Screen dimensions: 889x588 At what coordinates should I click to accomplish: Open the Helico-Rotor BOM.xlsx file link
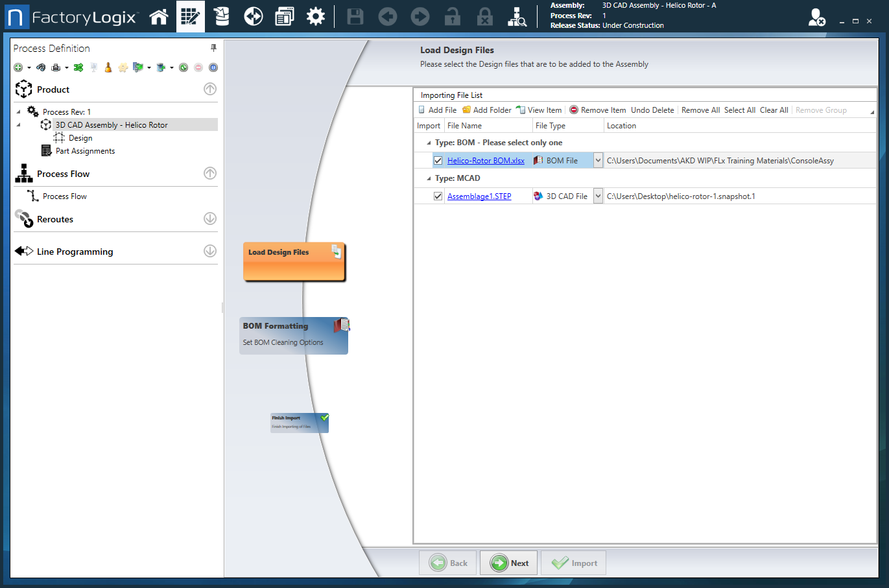pos(486,161)
